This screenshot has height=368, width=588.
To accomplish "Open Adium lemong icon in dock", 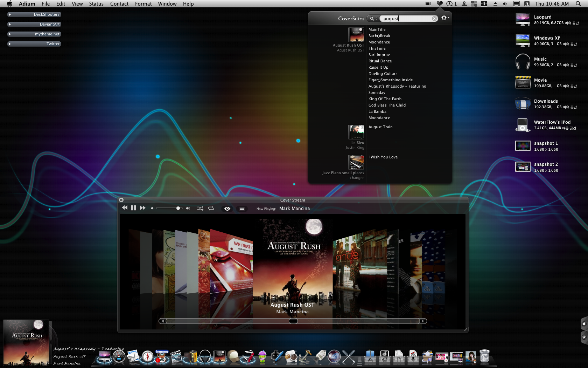I will pyautogui.click(x=162, y=356).
